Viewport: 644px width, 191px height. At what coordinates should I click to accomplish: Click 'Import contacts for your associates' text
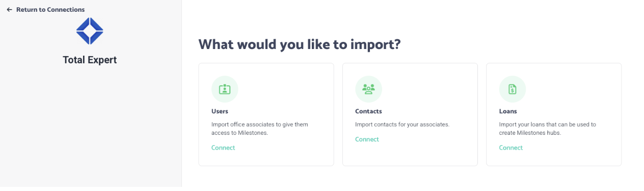[402, 124]
